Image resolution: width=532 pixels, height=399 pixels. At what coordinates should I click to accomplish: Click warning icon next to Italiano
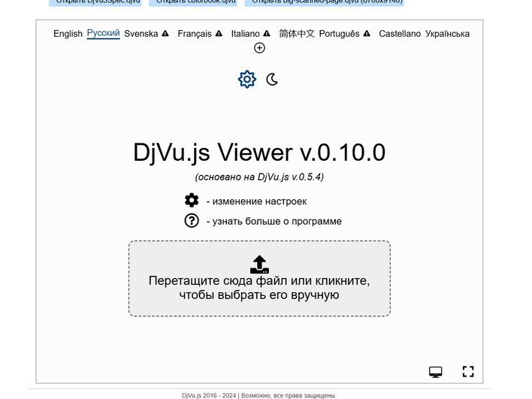[267, 34]
